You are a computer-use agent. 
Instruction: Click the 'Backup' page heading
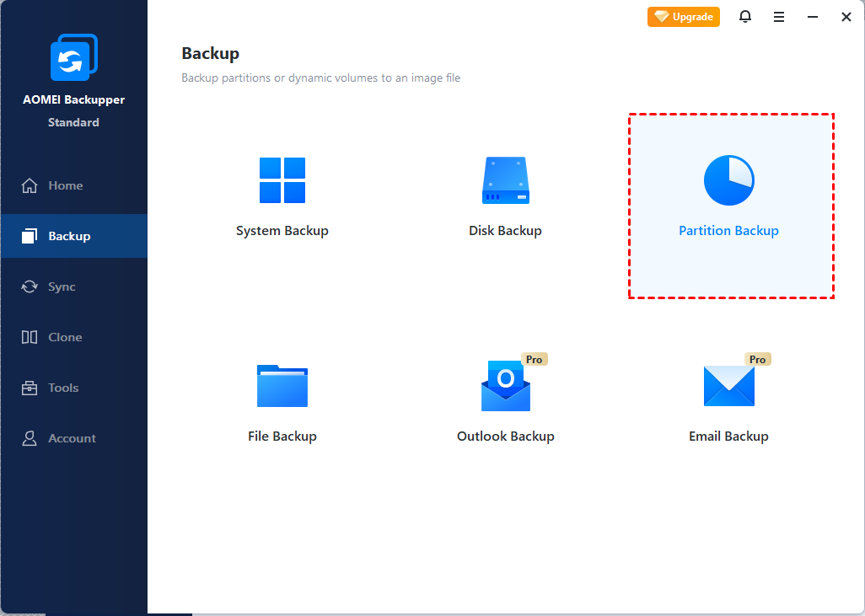tap(210, 53)
